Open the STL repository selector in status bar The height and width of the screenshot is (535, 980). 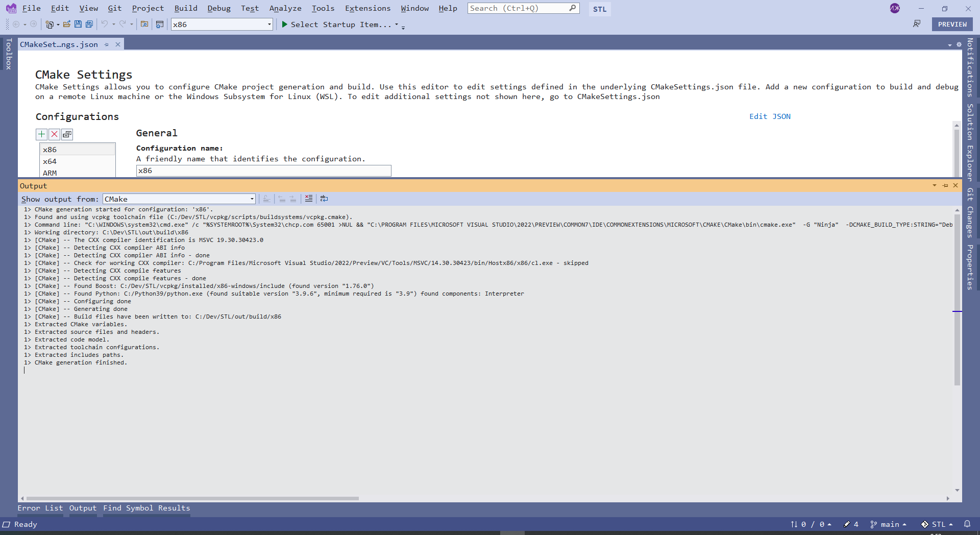937,524
